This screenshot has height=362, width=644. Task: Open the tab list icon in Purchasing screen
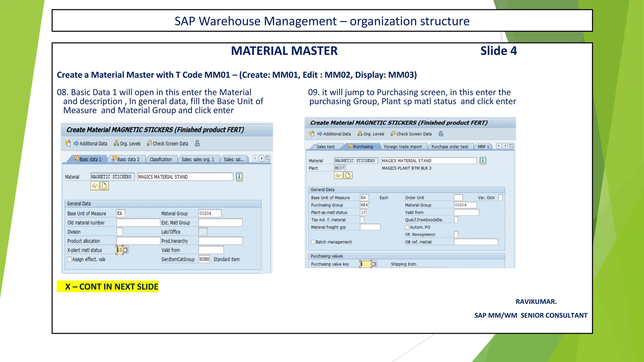coord(512,146)
